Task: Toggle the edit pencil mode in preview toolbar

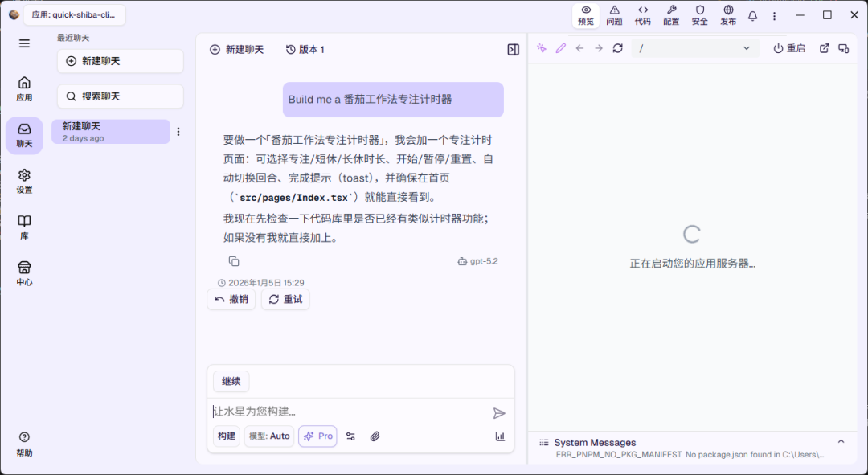Action: (560, 48)
